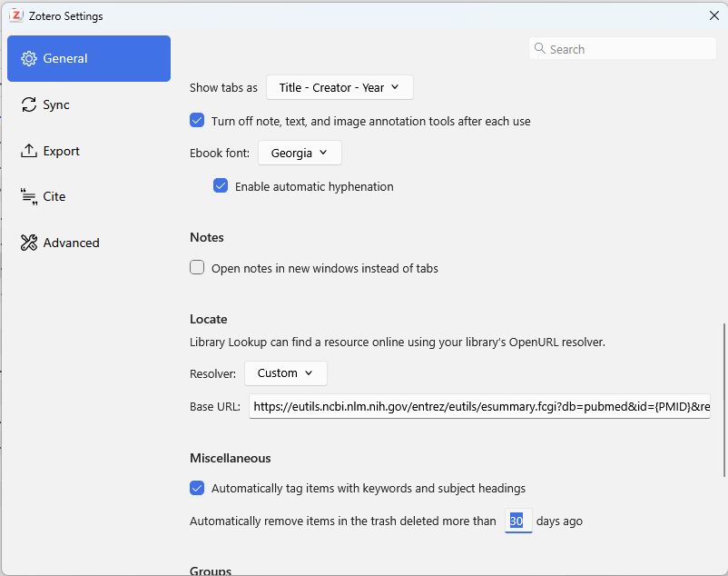This screenshot has height=576, width=728.
Task: Click the Export upload icon
Action: [29, 151]
